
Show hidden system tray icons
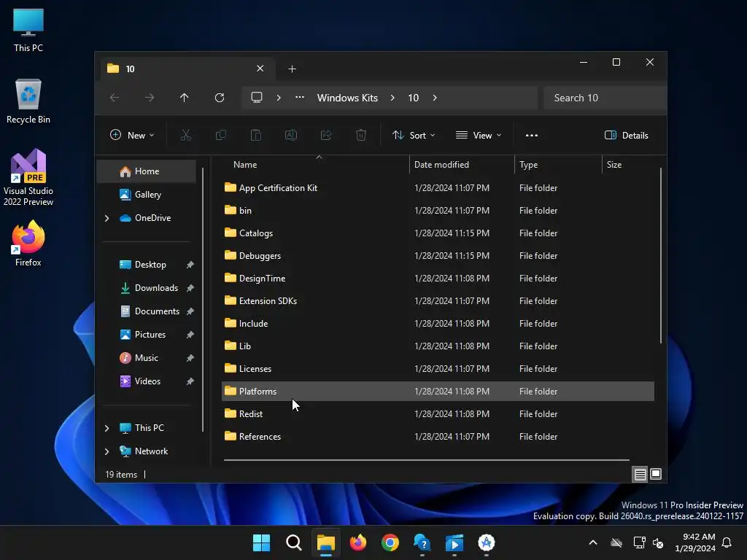pos(593,542)
